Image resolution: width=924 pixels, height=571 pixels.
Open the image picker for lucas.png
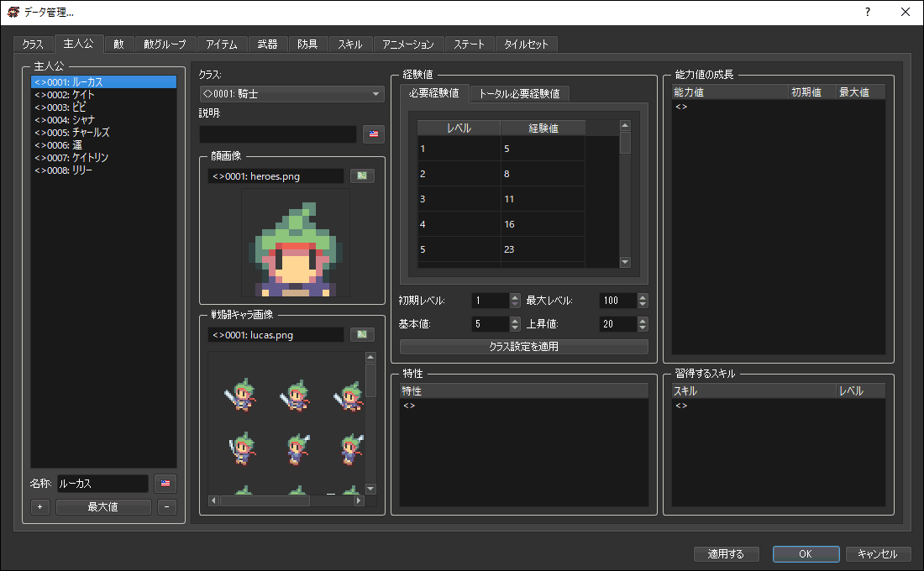(x=362, y=334)
